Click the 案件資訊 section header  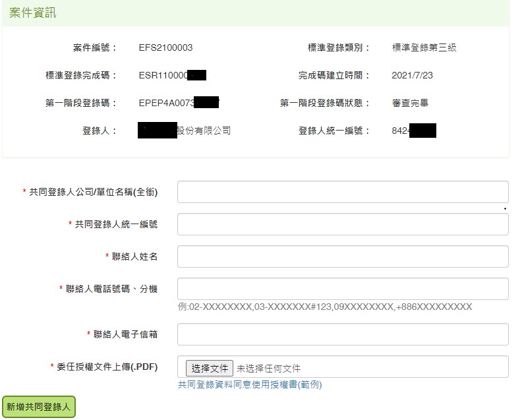[x=32, y=13]
